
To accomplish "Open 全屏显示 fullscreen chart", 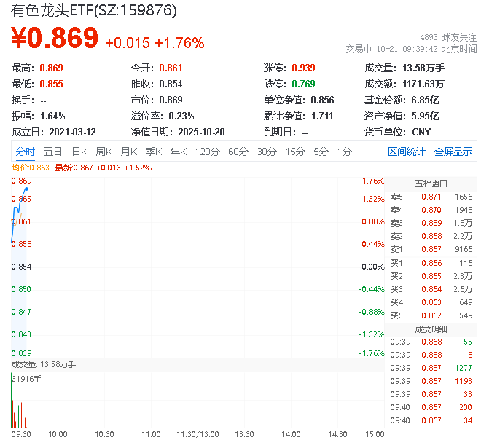I will tap(453, 152).
